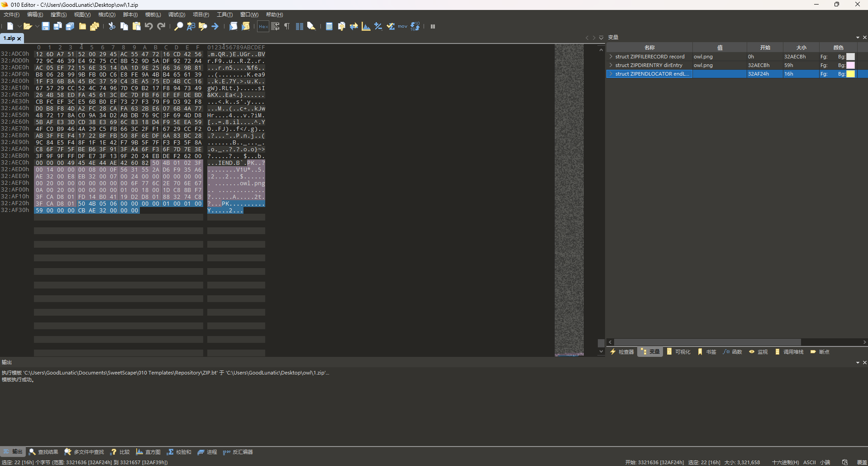Image resolution: width=868 pixels, height=466 pixels.
Task: Click background color swatch of ZIPFILERECORD row
Action: (851, 57)
